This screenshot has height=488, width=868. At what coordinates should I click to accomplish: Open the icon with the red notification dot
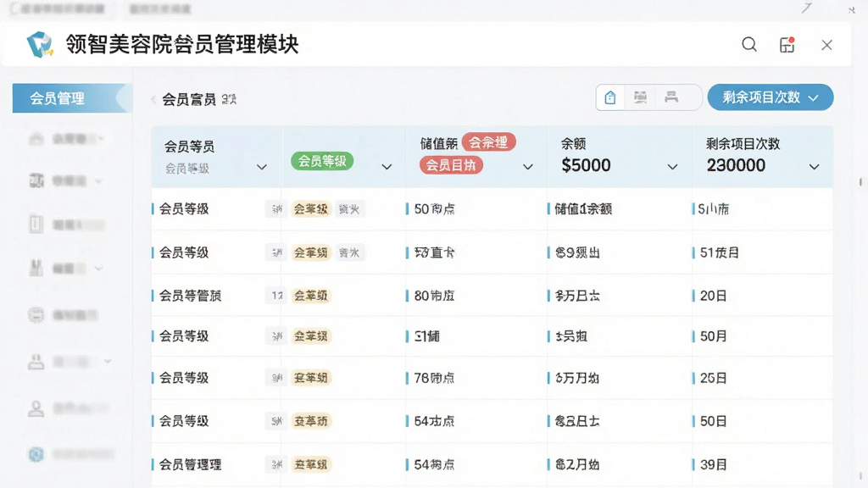787,44
